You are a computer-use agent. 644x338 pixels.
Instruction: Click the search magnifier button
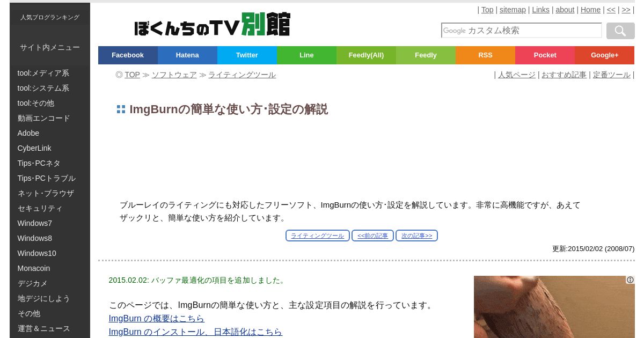(620, 31)
